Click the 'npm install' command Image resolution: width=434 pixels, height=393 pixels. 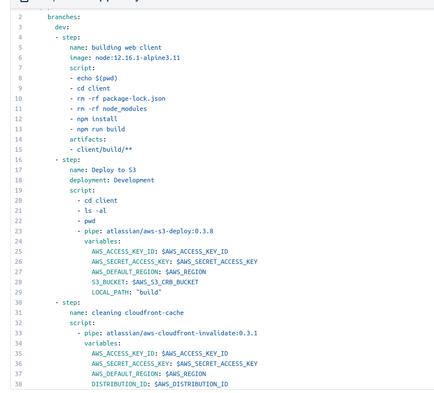[x=97, y=119]
